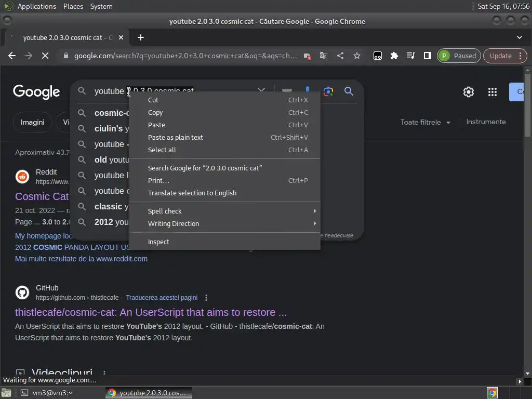Click the address bar URL field
The width and height of the screenshot is (532, 399).
[185, 56]
